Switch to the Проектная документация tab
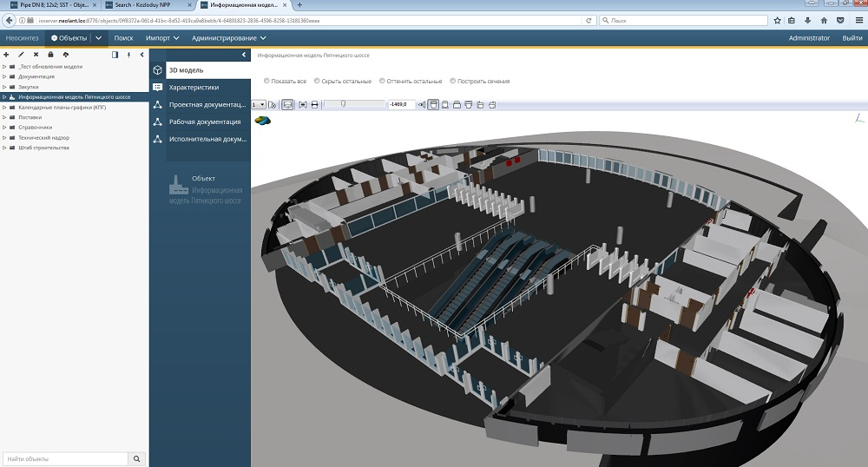 [208, 104]
